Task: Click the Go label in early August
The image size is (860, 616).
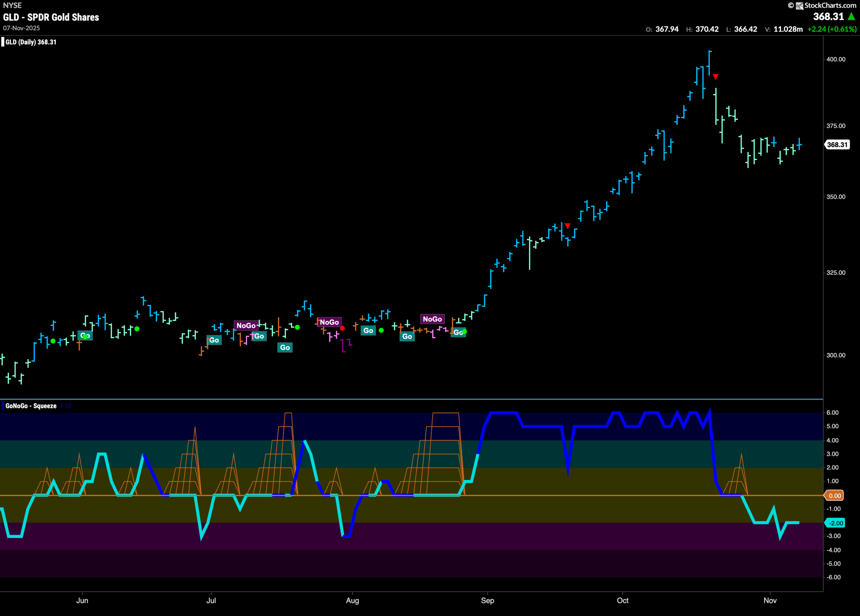Action: [x=368, y=330]
